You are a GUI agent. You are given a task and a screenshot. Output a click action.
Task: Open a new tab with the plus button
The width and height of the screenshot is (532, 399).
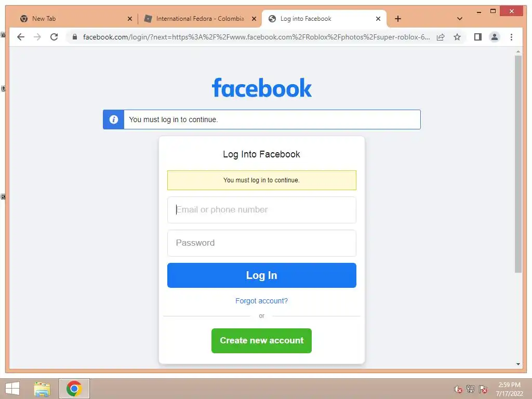(398, 19)
